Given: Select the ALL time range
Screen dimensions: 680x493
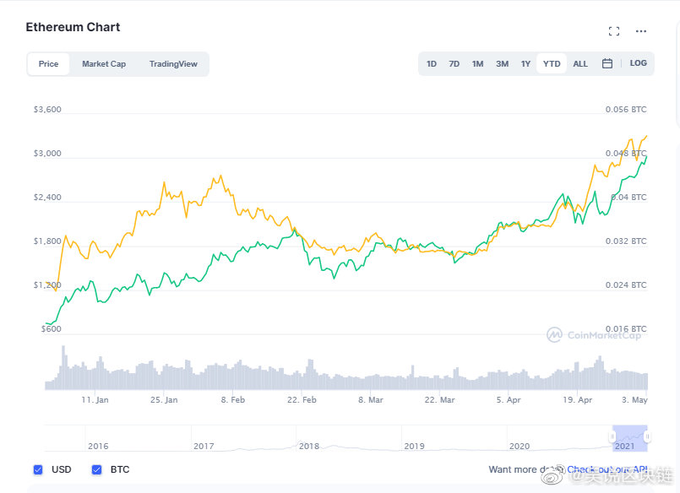Looking at the screenshot, I should [x=580, y=64].
